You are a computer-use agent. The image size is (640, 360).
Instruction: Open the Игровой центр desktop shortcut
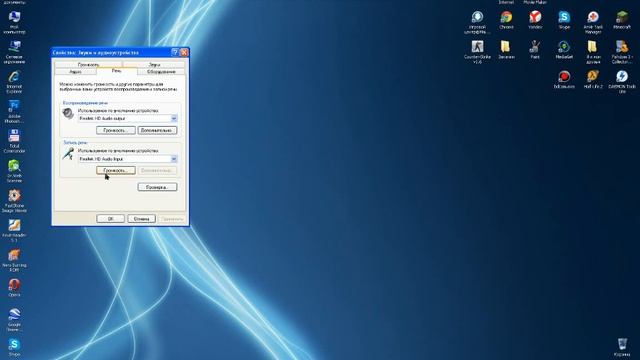(477, 22)
